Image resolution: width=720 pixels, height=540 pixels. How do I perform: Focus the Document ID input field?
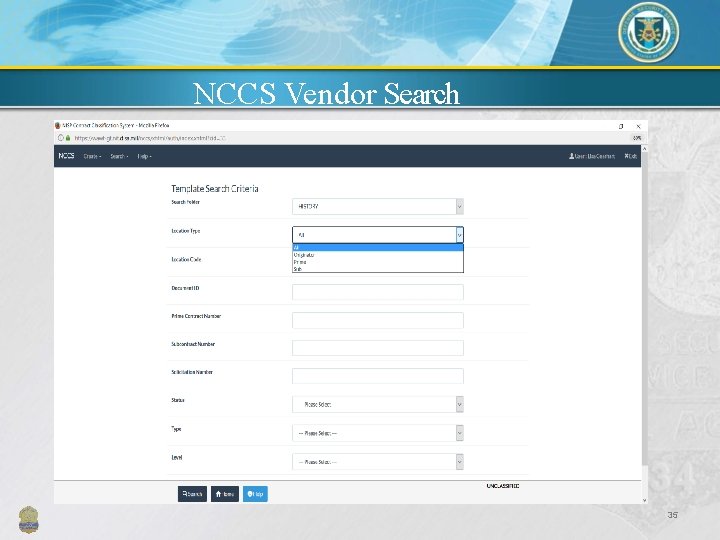(378, 292)
